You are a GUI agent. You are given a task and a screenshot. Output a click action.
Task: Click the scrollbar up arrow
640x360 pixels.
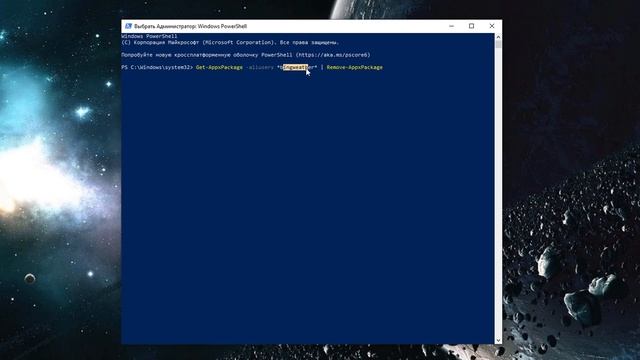498,37
